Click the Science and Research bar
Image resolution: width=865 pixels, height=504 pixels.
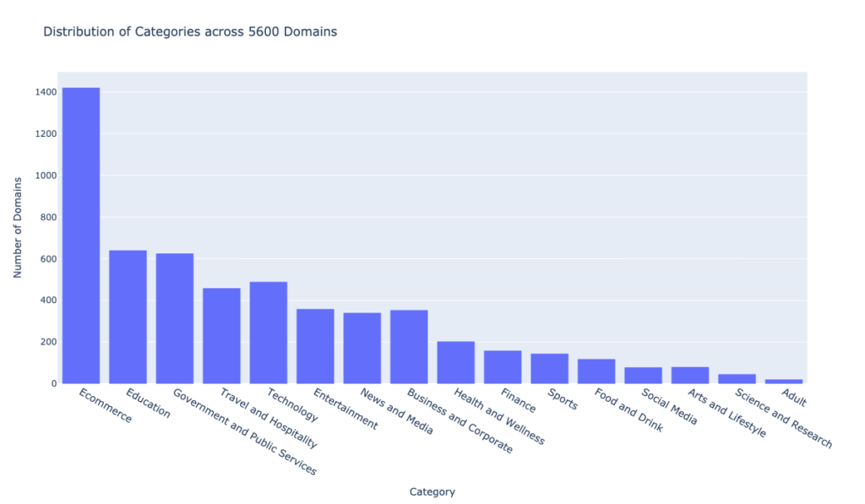(737, 379)
